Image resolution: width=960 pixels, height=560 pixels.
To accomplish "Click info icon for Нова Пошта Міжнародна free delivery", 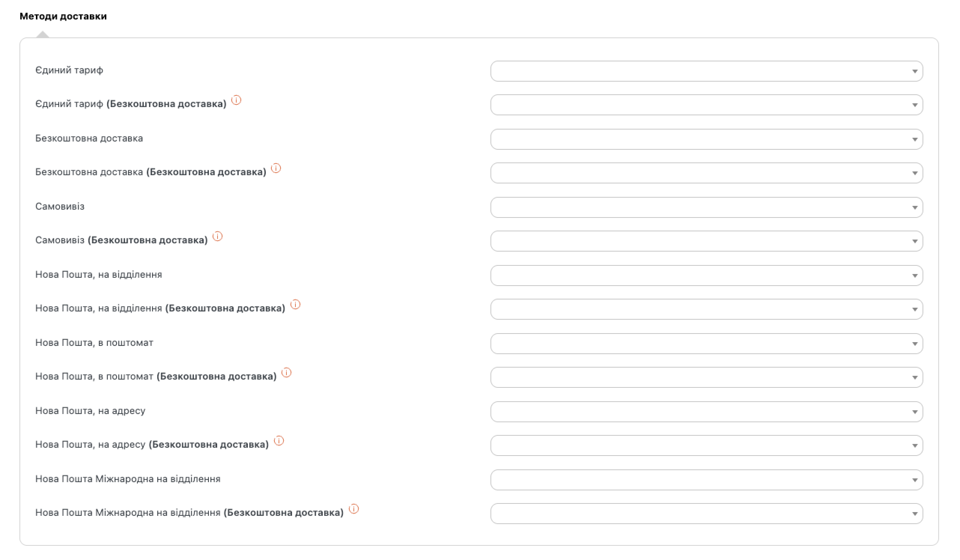I will tap(354, 509).
